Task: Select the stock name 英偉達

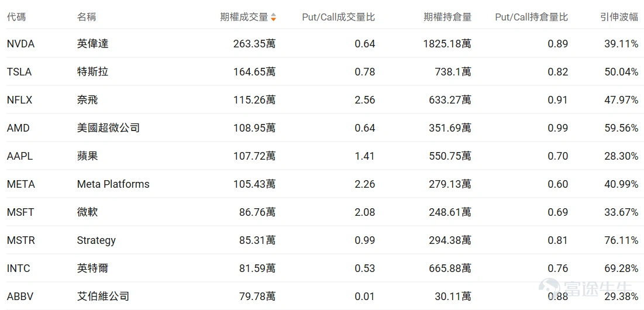Action: (x=93, y=43)
